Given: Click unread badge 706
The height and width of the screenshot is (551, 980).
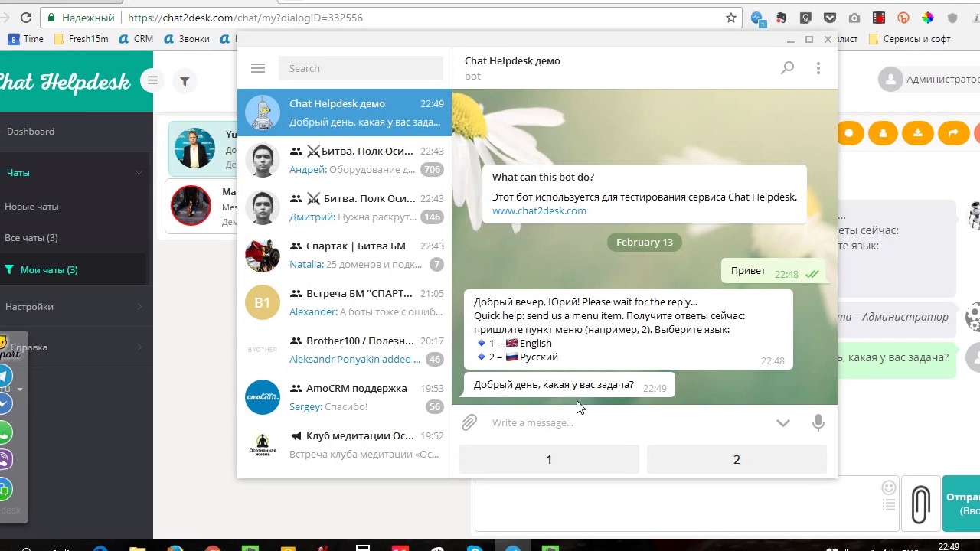Looking at the screenshot, I should tap(432, 170).
